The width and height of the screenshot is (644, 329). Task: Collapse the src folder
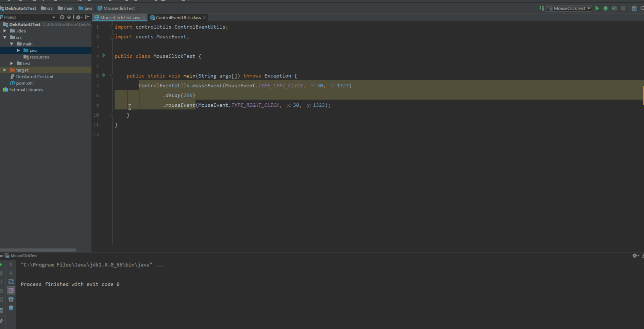coord(5,37)
